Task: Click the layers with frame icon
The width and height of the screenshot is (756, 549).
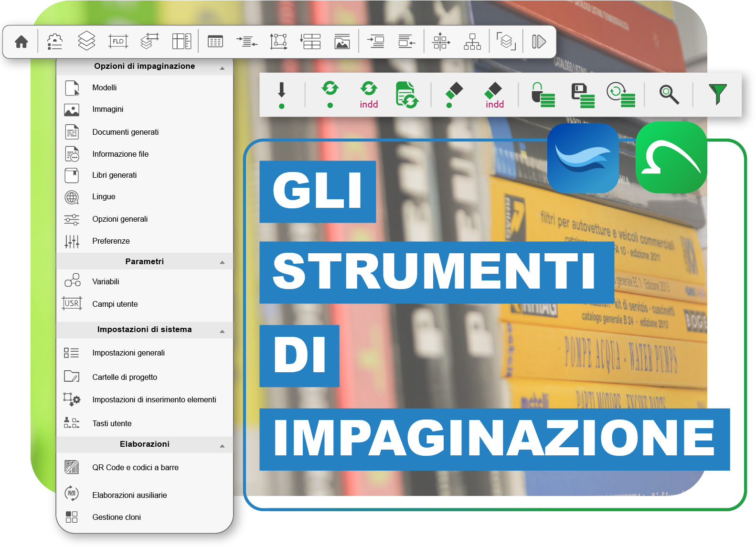Action: 149,41
